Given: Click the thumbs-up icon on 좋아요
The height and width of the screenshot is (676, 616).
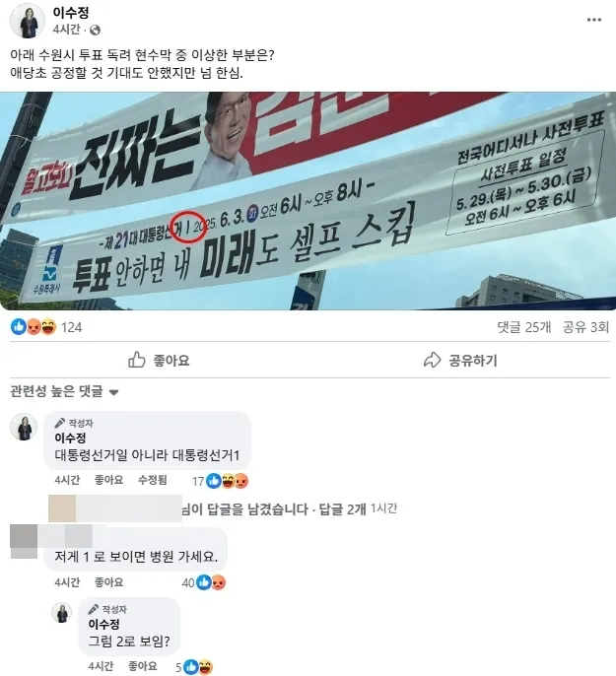Looking at the screenshot, I should 137,360.
